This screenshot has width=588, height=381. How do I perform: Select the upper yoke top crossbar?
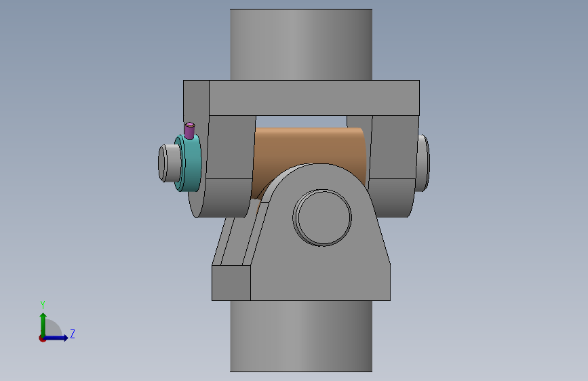coord(314,98)
